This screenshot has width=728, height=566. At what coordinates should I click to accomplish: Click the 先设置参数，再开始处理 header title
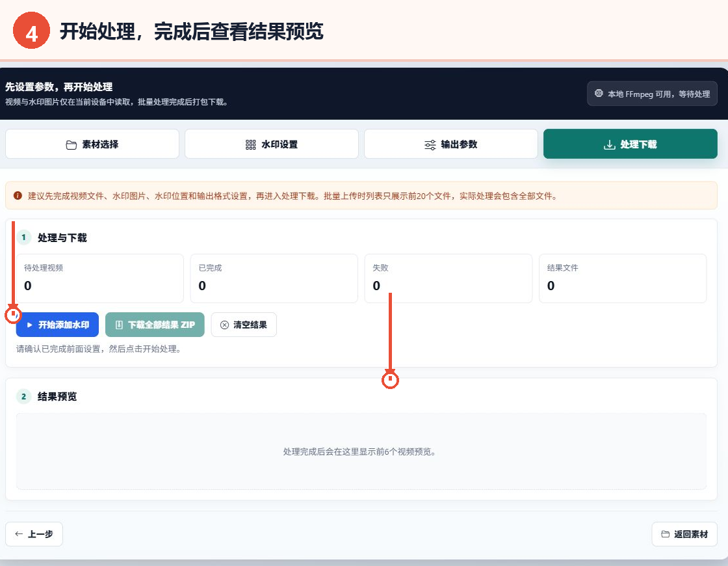[59, 87]
